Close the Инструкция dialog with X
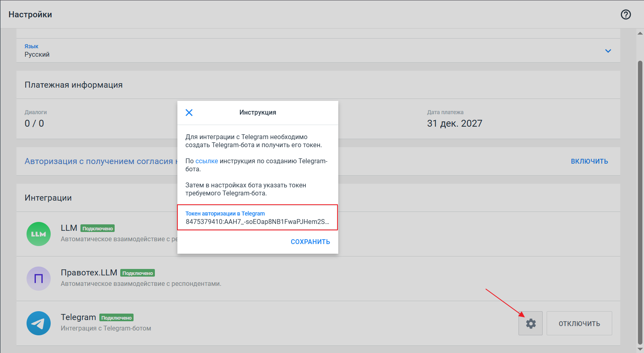The image size is (644, 353). (x=189, y=113)
